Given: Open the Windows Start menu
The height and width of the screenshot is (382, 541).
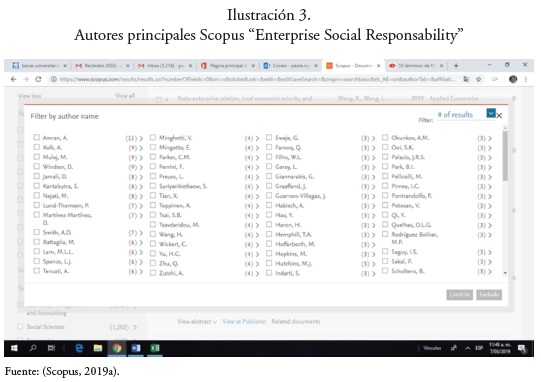Looking at the screenshot, I should point(14,348).
